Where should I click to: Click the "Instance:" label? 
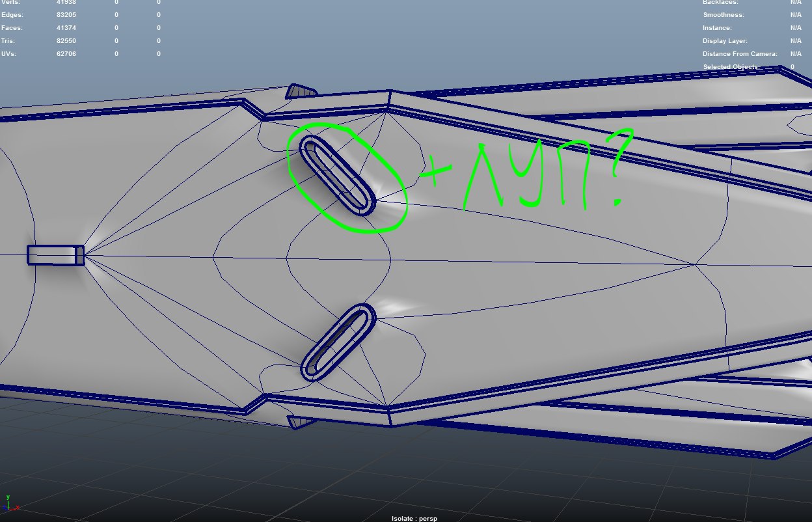coord(717,28)
